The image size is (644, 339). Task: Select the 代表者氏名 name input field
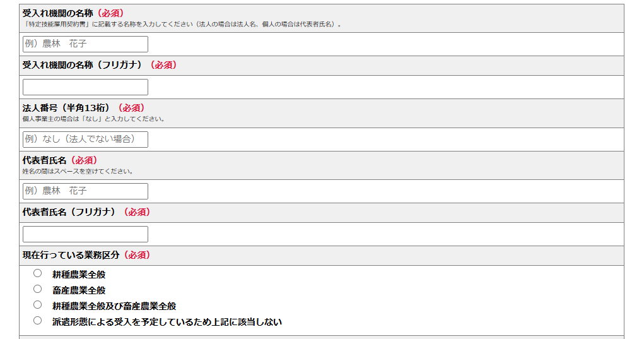(x=85, y=191)
